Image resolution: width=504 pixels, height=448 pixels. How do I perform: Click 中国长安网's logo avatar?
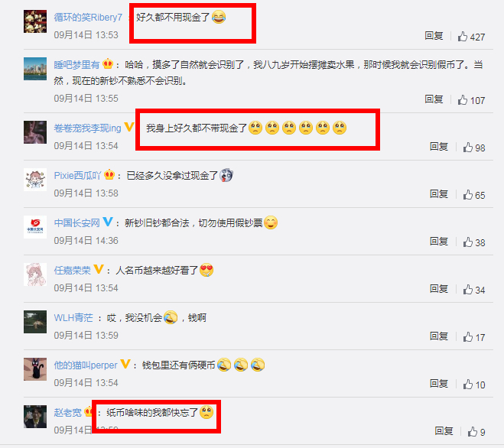(x=35, y=227)
